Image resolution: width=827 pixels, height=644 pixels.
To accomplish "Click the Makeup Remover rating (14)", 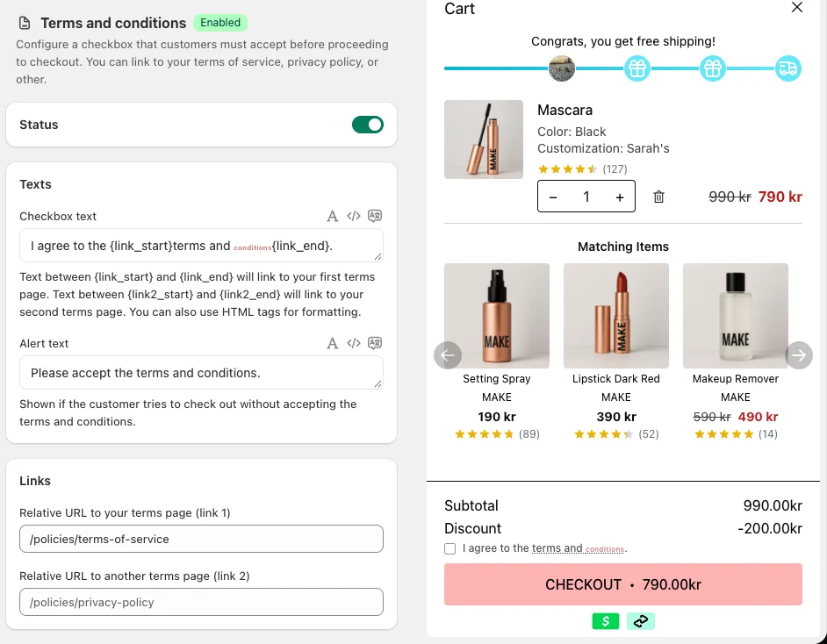I will click(x=735, y=434).
